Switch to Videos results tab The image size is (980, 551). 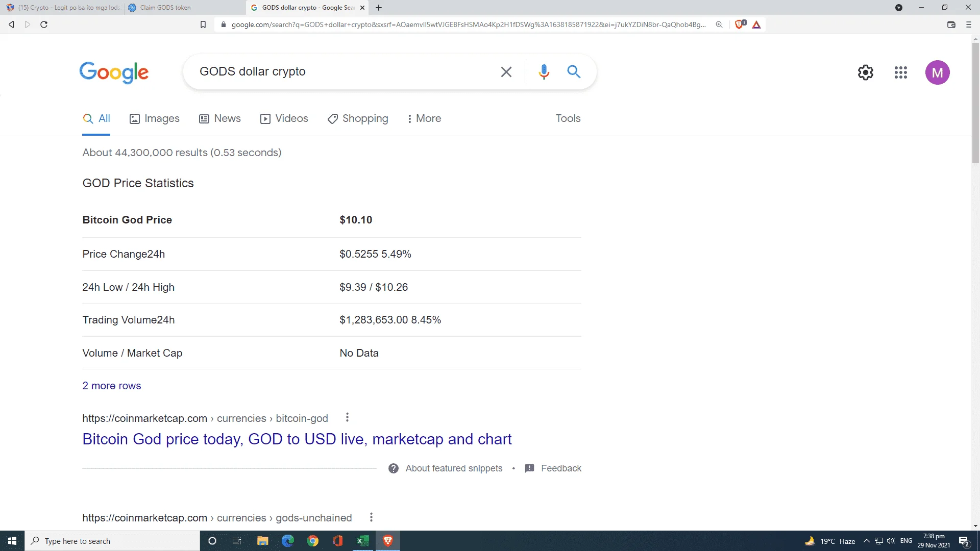coord(284,118)
